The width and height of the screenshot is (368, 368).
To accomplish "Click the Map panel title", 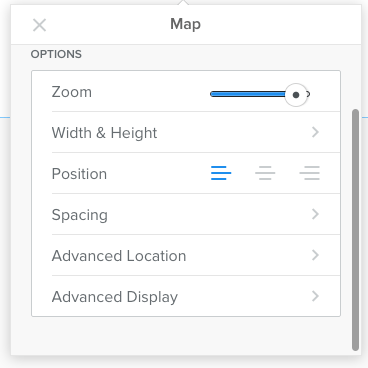I will pos(186,24).
